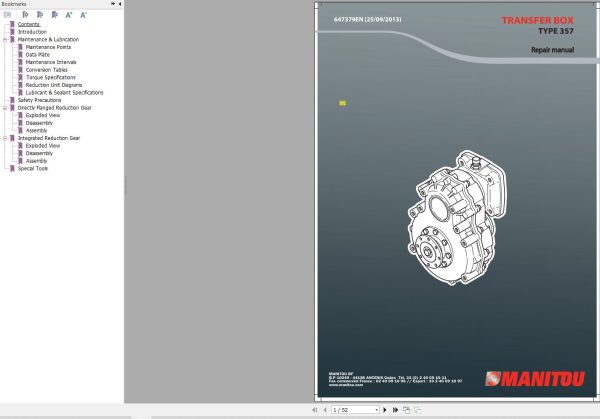
Task: Open the Special Tools bookmark
Action: click(x=33, y=168)
